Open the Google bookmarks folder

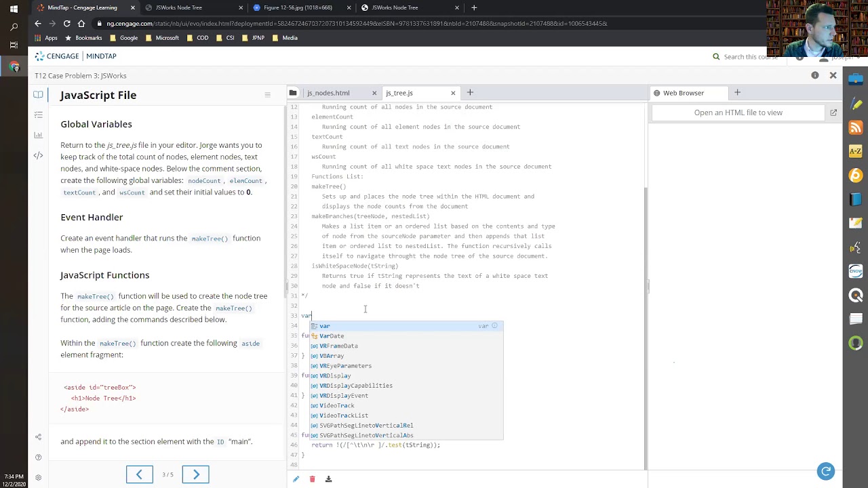click(x=125, y=38)
